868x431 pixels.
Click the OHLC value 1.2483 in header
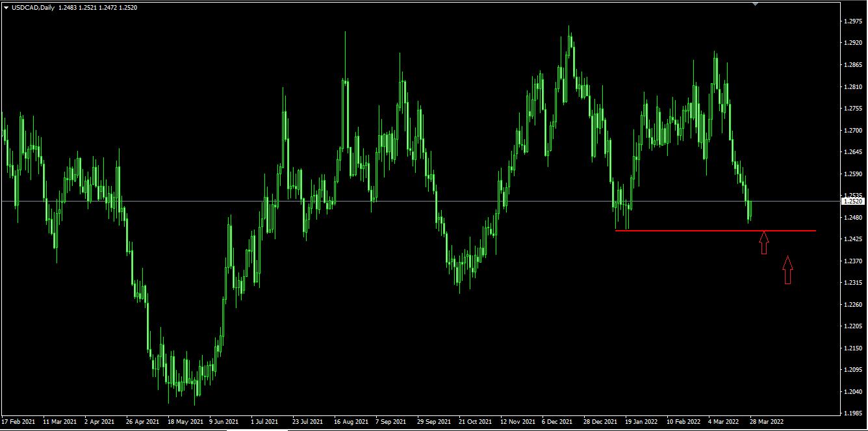coord(67,8)
